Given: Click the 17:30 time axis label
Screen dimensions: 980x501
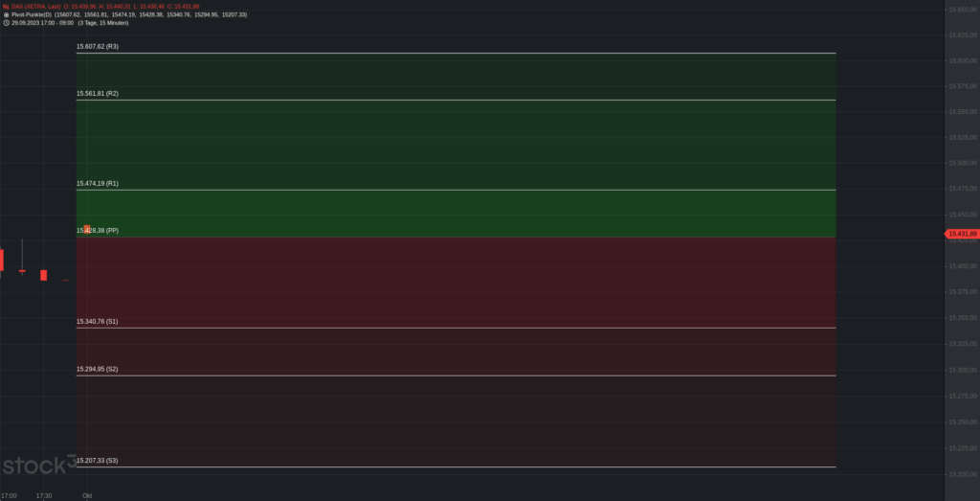Looking at the screenshot, I should pyautogui.click(x=44, y=496).
